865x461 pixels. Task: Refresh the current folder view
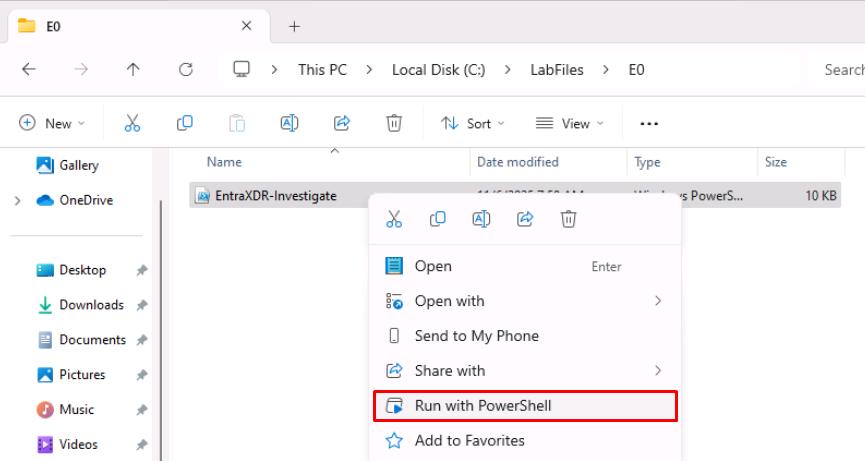(x=185, y=70)
